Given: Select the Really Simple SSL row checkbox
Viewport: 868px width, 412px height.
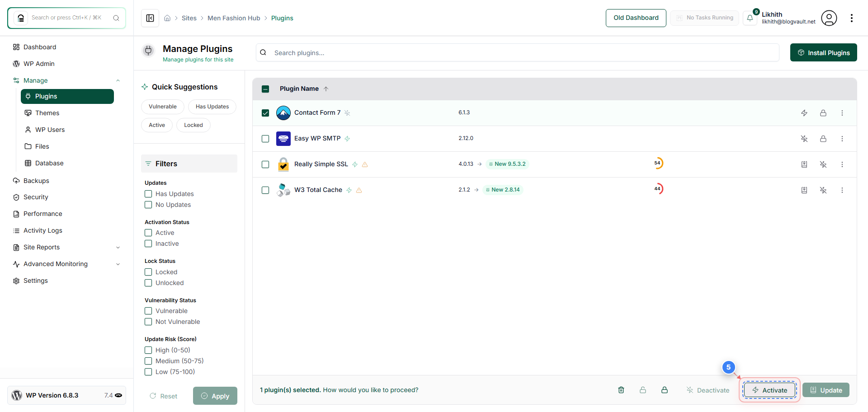Looking at the screenshot, I should click(x=265, y=164).
